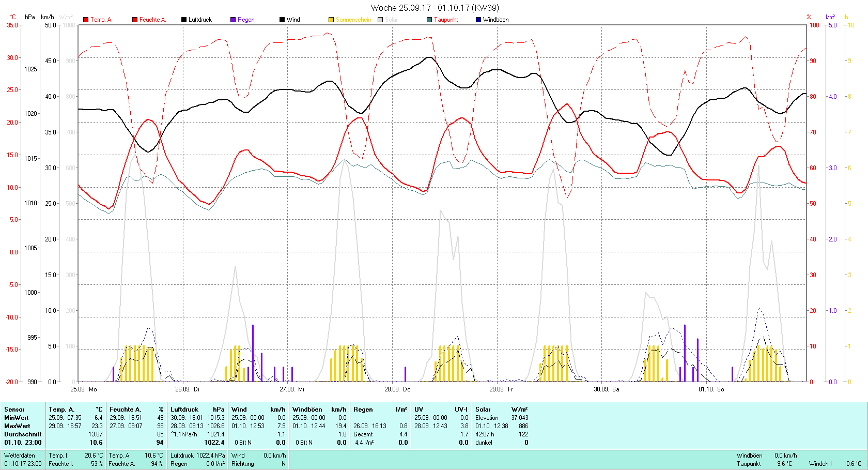Click the 'Windböen' table column header
This screenshot has width=868, height=470.
coord(307,410)
